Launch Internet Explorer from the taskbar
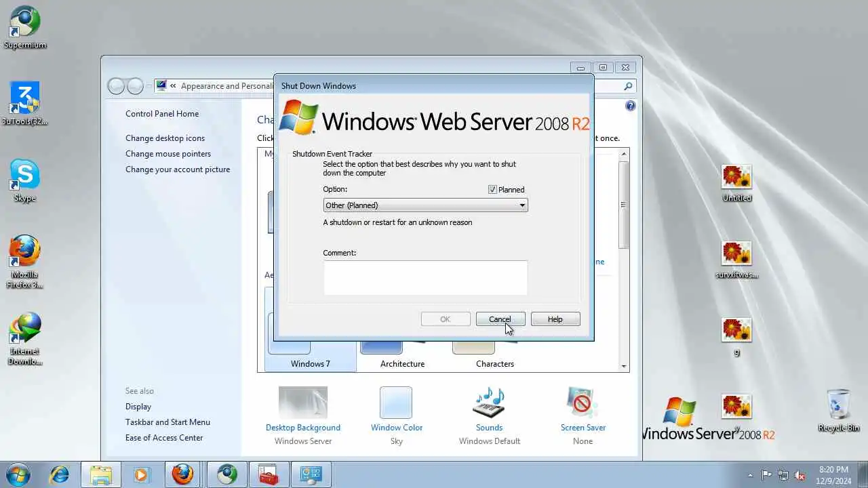The image size is (868, 488). 59,474
